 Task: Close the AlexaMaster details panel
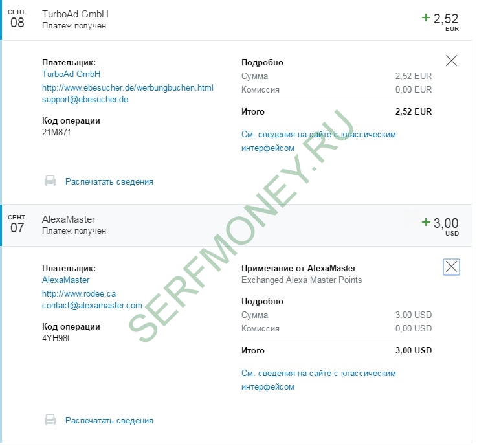[451, 267]
